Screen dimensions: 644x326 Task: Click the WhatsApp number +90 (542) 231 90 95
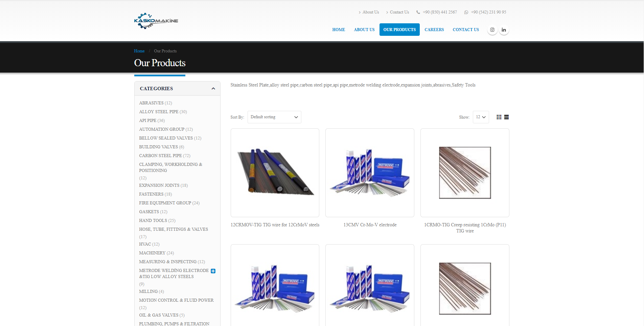pyautogui.click(x=485, y=12)
